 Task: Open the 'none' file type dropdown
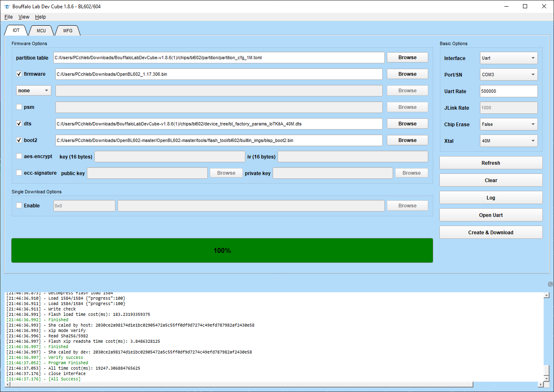click(34, 90)
